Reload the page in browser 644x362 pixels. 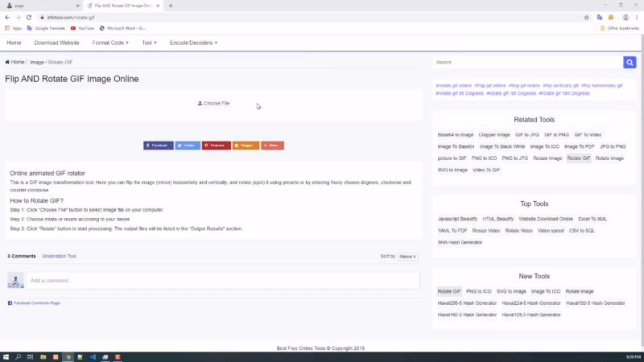[x=28, y=17]
